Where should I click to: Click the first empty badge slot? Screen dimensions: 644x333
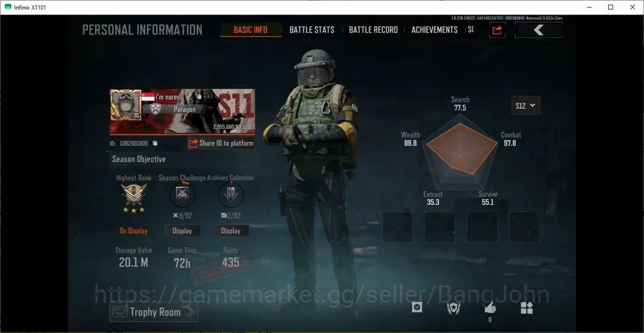click(x=397, y=227)
